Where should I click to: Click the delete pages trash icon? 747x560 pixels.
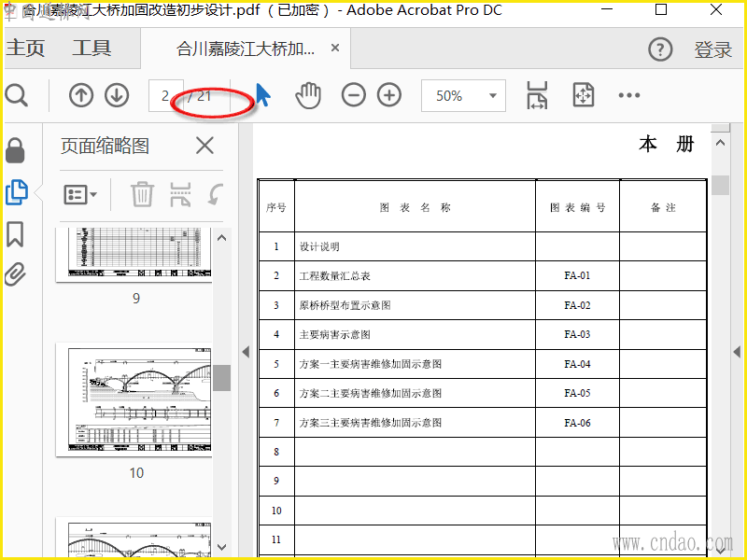pyautogui.click(x=142, y=194)
